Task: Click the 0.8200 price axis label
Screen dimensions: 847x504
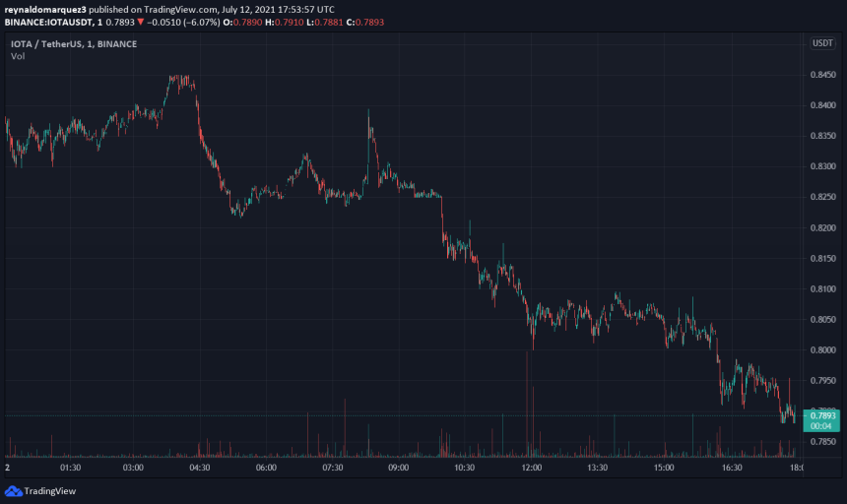Action: point(822,227)
